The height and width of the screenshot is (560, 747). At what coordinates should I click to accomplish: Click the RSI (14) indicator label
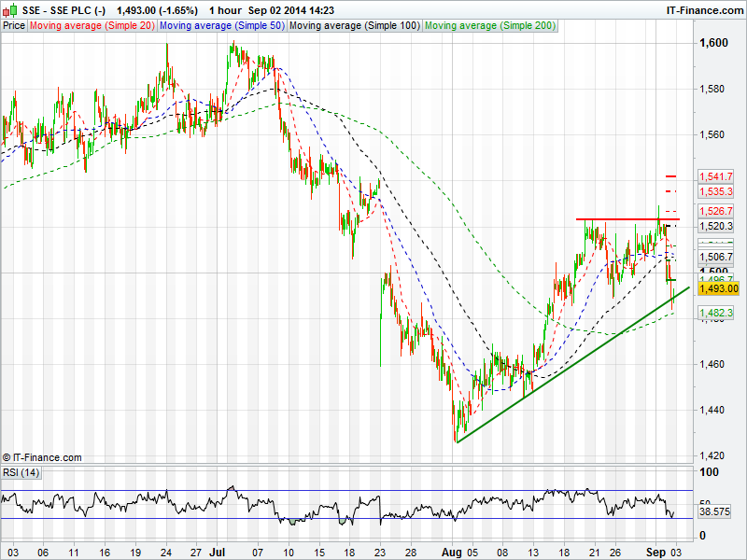click(x=21, y=472)
